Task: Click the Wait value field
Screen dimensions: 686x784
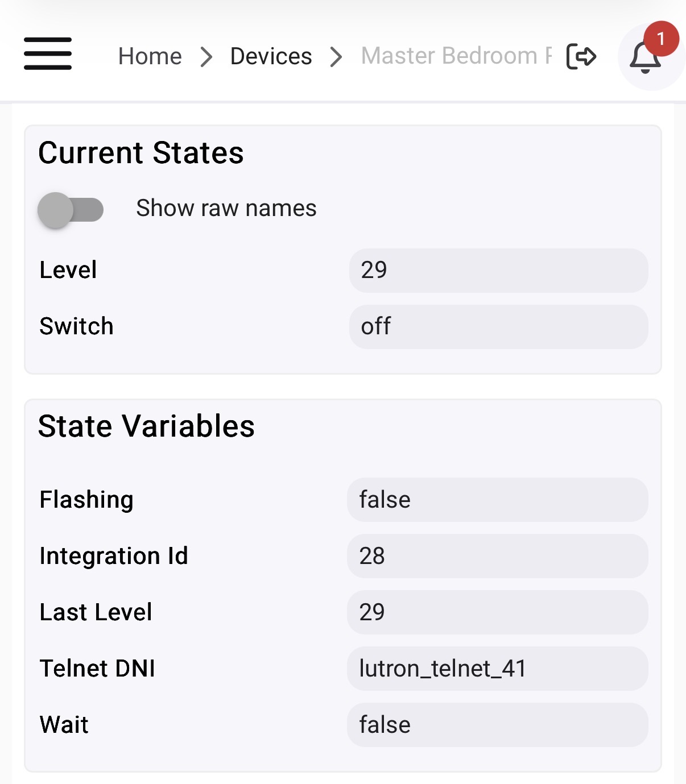Action: pos(497,725)
